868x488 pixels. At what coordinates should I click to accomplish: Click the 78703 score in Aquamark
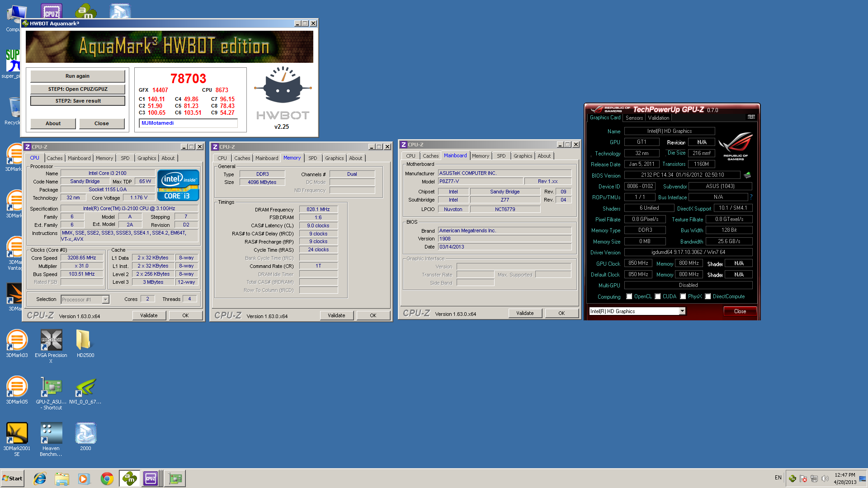click(188, 79)
